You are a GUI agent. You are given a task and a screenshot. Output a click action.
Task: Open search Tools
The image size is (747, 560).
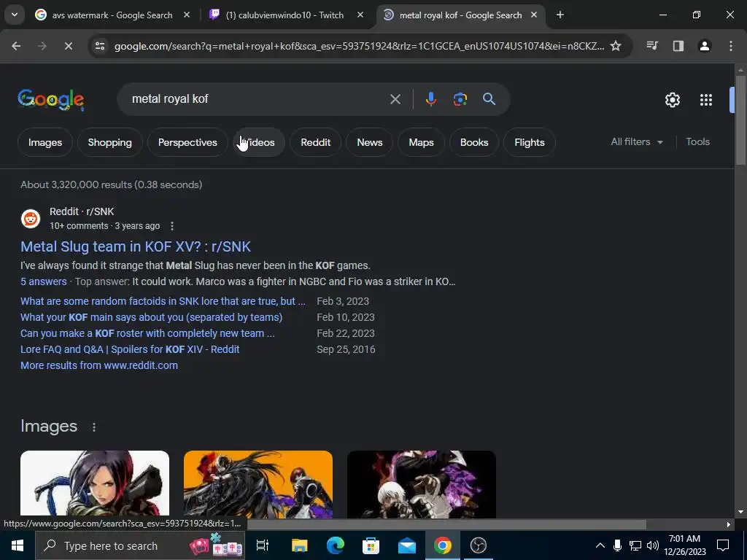(698, 142)
